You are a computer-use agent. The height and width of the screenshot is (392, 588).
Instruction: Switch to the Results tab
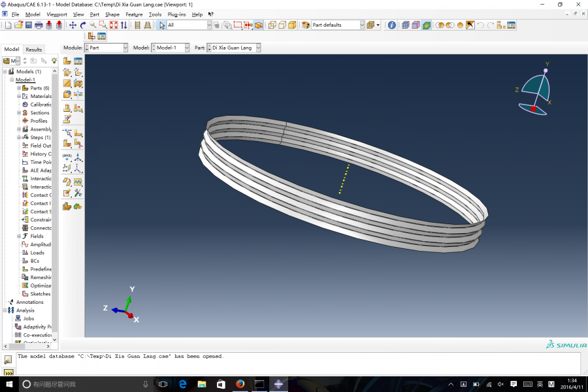coord(34,49)
